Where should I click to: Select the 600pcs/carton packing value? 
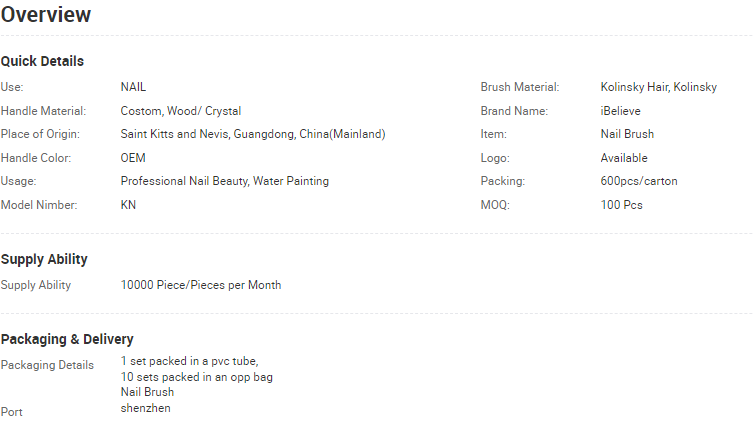pyautogui.click(x=639, y=181)
